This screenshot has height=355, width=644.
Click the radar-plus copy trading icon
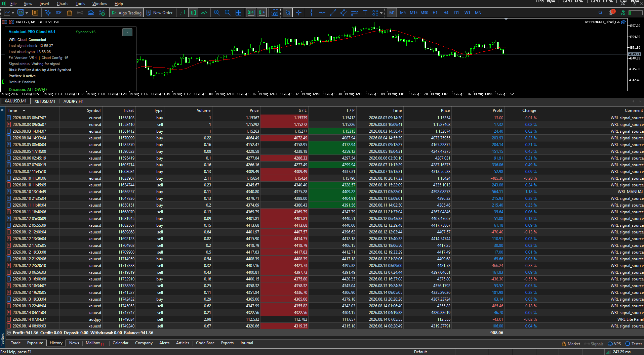pos(102,13)
